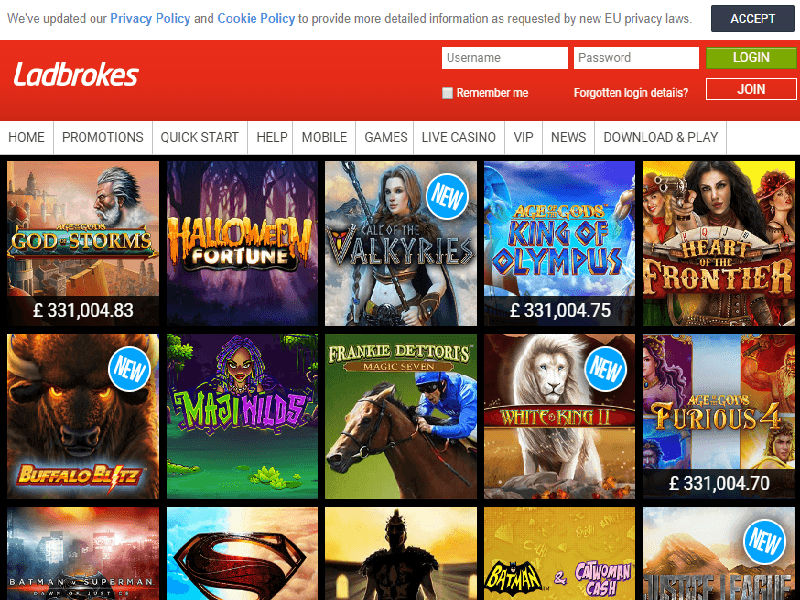This screenshot has width=800, height=600.
Task: Open the Halloween Fortune game tile
Action: coord(242,243)
